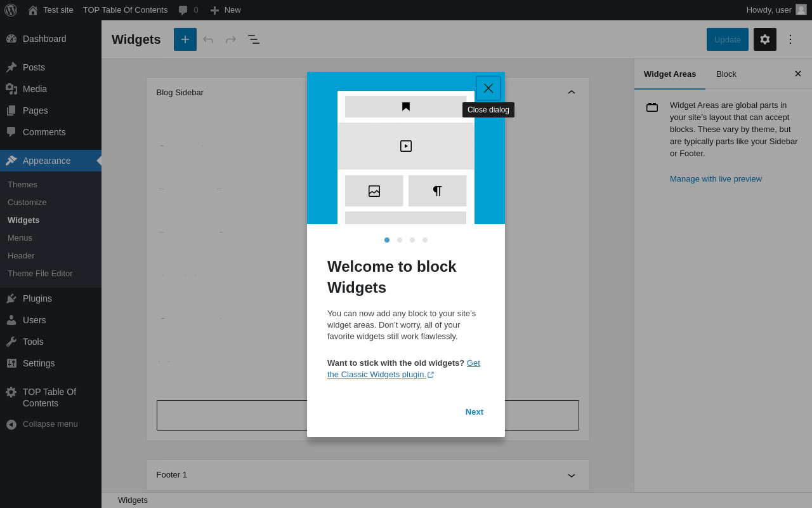Expand the Footer 1 widget area
The height and width of the screenshot is (508, 812).
click(x=572, y=475)
